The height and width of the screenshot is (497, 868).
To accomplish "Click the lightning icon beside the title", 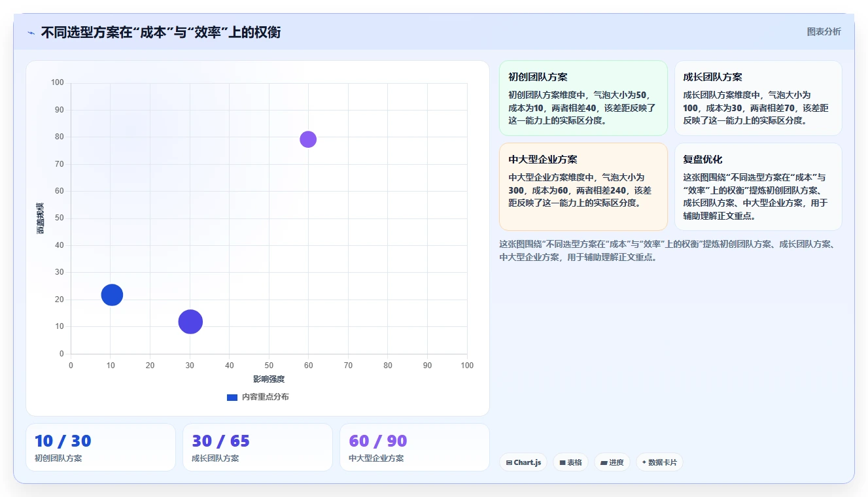I will pyautogui.click(x=31, y=33).
